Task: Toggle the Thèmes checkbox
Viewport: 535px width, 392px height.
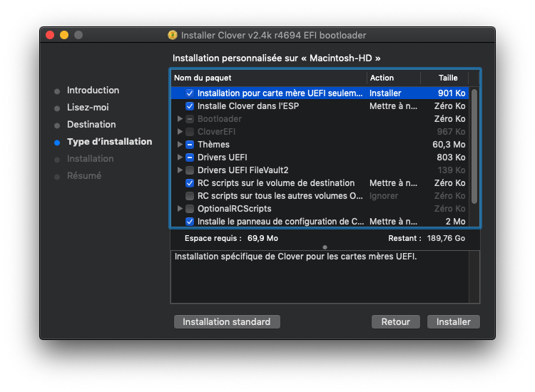Action: (x=190, y=145)
